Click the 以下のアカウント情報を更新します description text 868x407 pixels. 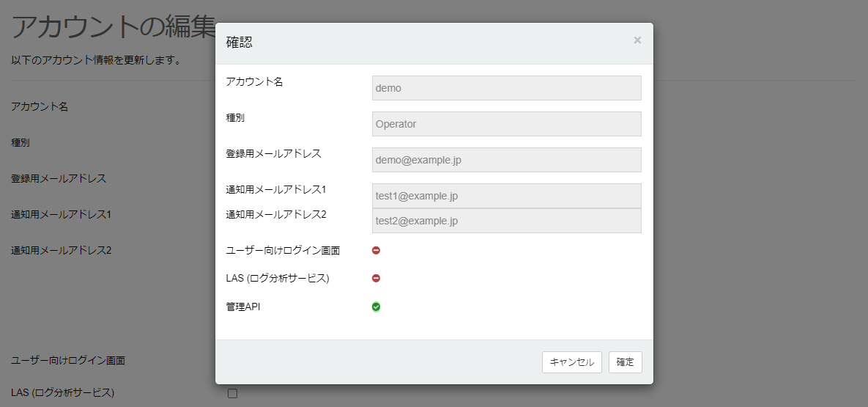click(x=96, y=60)
